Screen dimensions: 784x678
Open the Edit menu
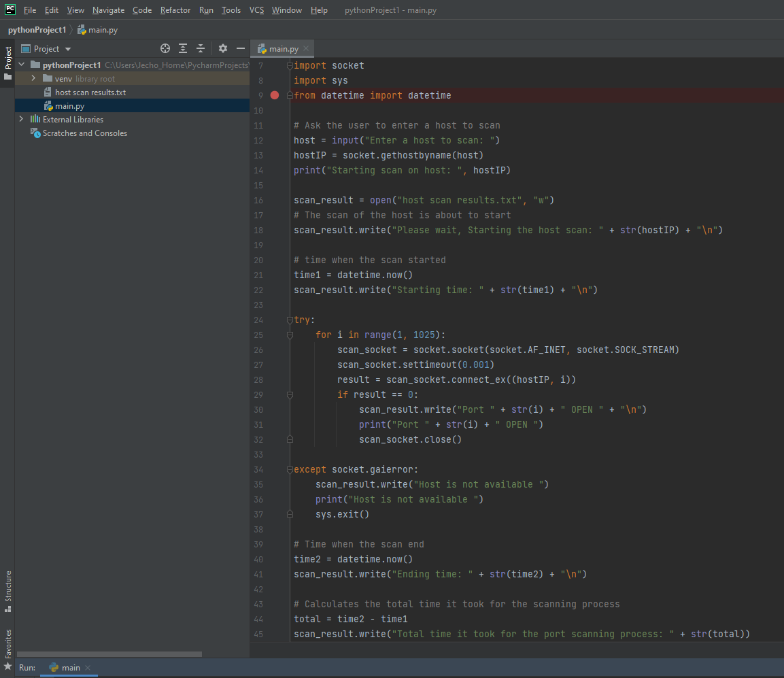click(x=51, y=10)
